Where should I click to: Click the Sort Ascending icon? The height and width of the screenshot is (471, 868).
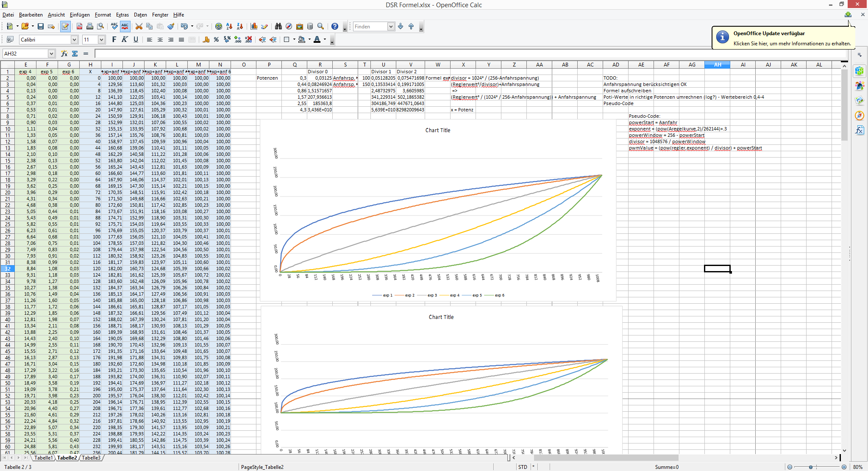[x=229, y=26]
